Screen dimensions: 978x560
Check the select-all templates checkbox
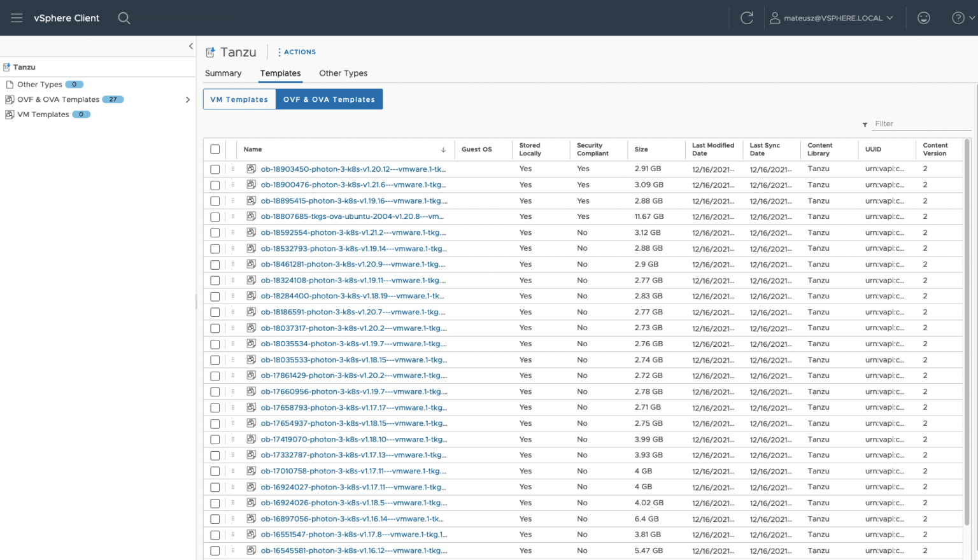click(x=215, y=149)
